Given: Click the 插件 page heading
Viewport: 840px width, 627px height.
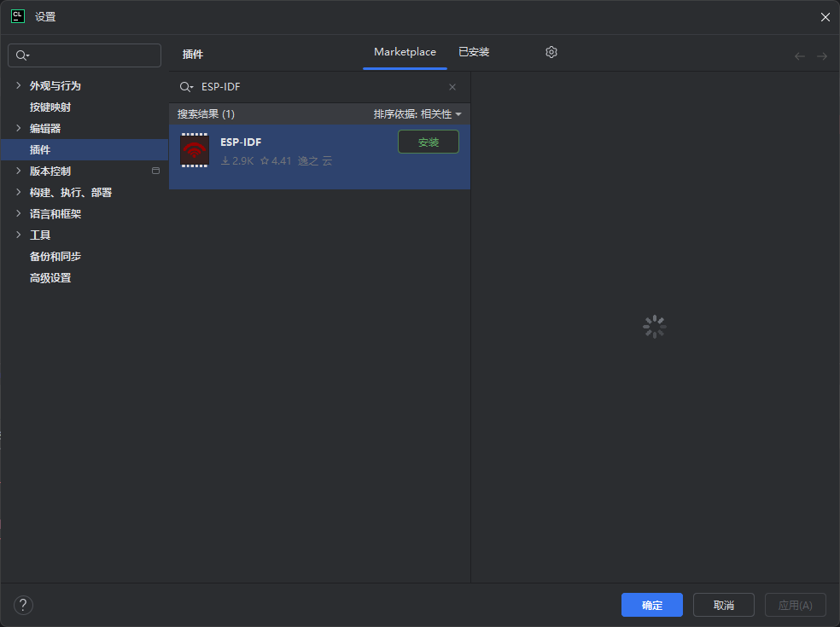Looking at the screenshot, I should (x=193, y=54).
